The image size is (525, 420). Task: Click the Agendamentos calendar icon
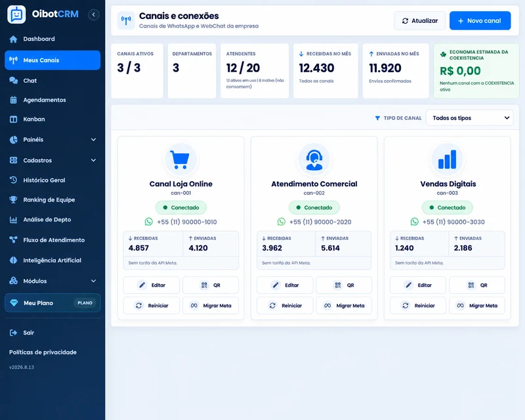13,100
